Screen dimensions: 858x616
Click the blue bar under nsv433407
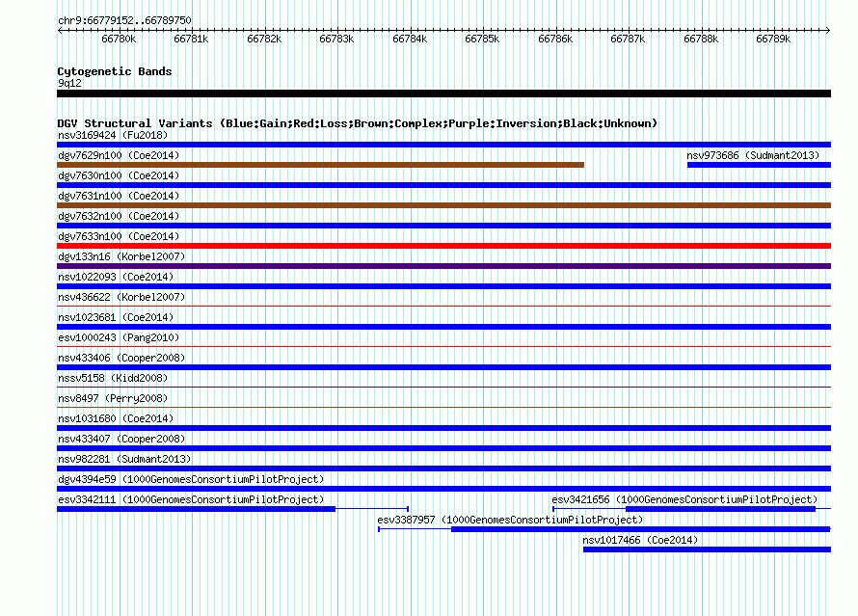pos(443,448)
